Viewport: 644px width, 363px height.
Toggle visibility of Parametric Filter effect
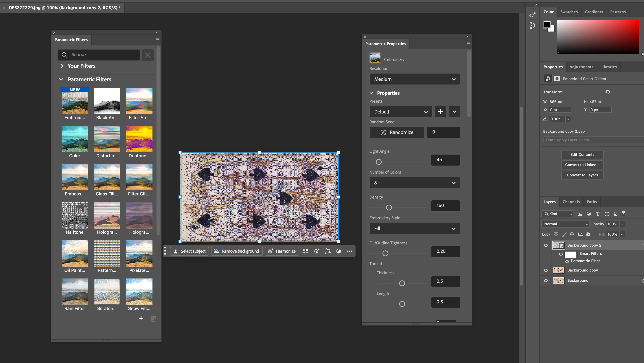(x=567, y=261)
